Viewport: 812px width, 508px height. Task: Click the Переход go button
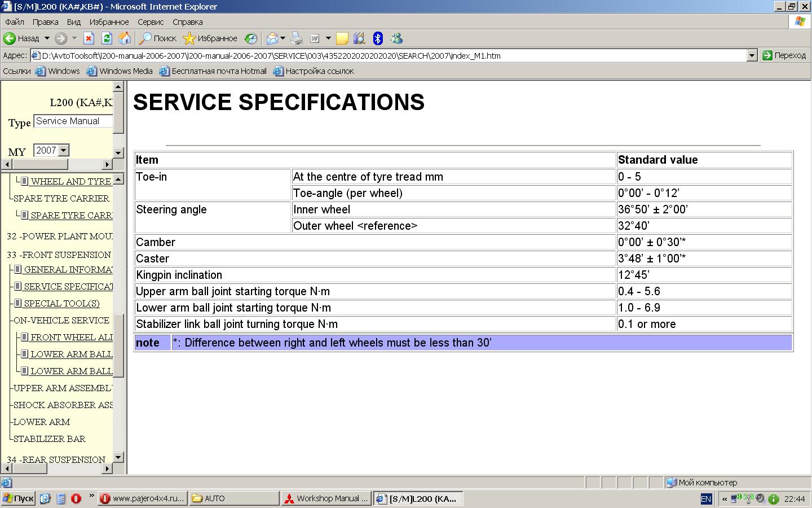click(784, 55)
